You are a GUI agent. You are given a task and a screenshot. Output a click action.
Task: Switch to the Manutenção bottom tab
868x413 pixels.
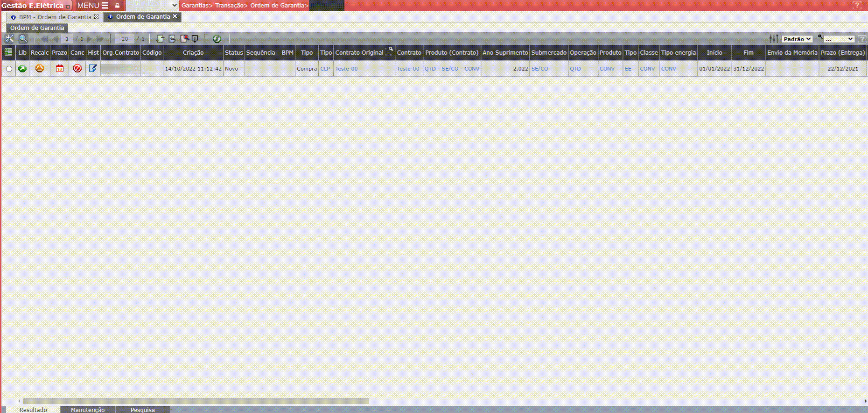point(88,410)
